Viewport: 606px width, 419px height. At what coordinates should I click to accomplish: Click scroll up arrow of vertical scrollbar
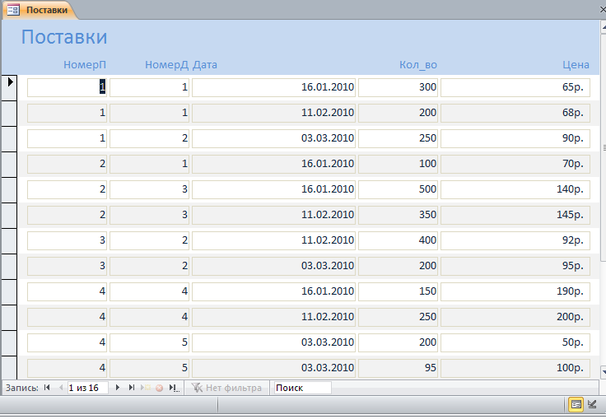[x=603, y=27]
